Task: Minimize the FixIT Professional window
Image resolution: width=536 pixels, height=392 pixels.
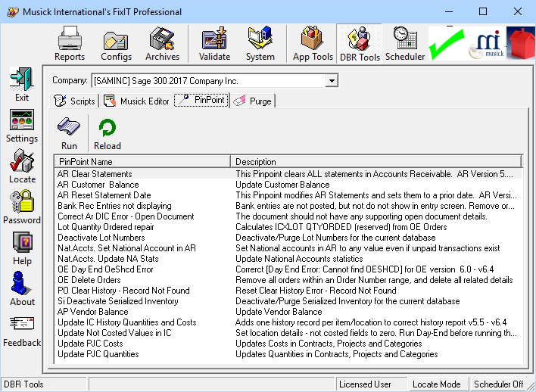Action: point(449,11)
